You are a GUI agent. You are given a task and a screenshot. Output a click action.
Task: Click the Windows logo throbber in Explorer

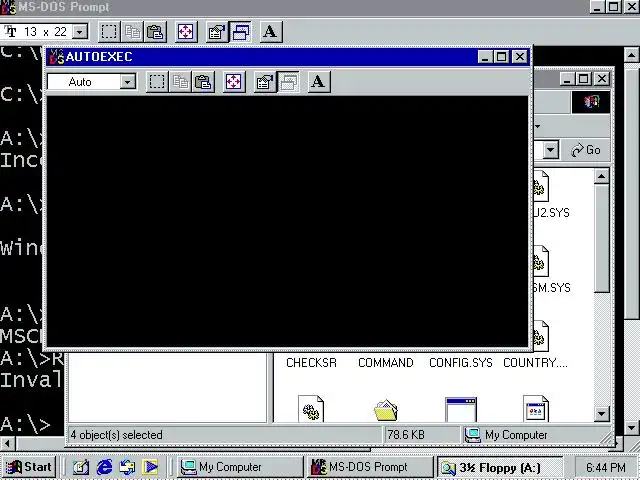(591, 102)
